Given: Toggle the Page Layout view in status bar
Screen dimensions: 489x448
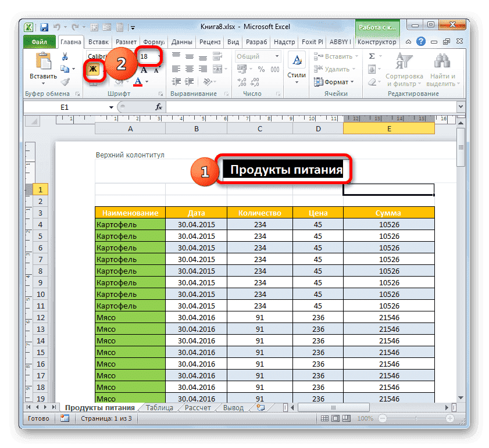Looking at the screenshot, I should tap(335, 418).
